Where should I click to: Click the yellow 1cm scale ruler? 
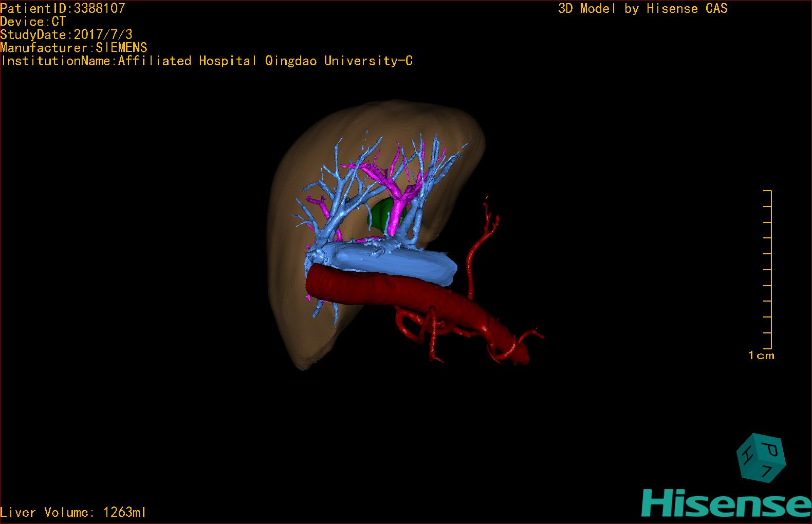767,270
